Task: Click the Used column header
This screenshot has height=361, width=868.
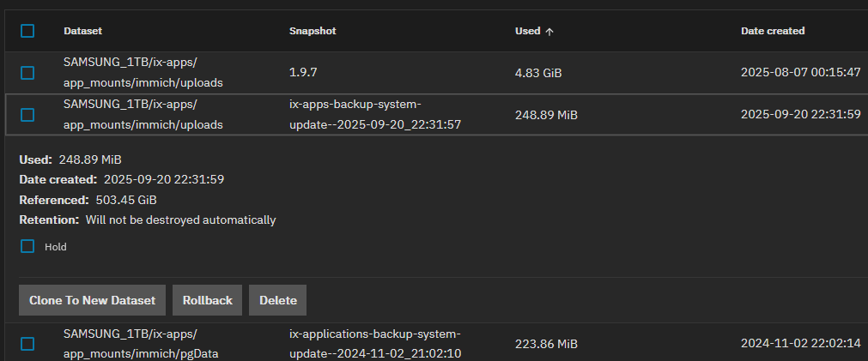Action: pos(527,31)
